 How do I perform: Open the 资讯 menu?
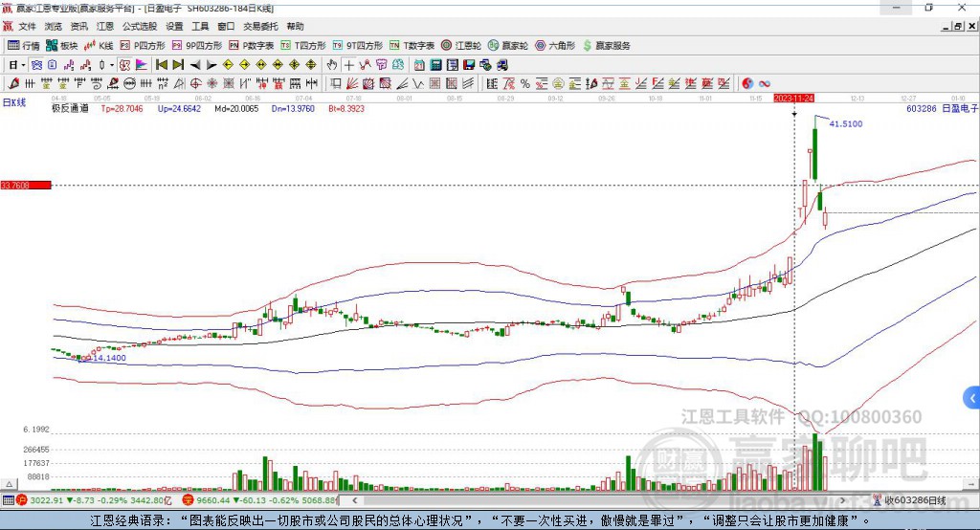click(78, 26)
